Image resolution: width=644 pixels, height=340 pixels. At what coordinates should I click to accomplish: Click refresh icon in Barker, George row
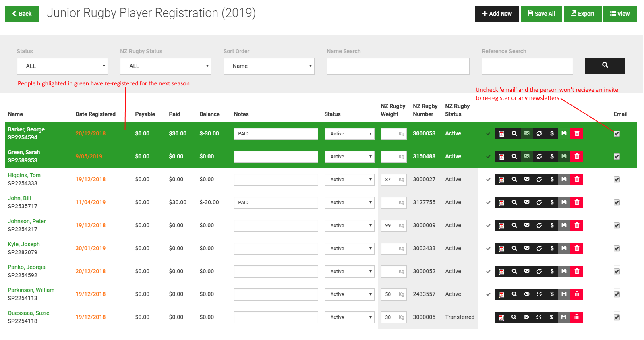coord(539,134)
